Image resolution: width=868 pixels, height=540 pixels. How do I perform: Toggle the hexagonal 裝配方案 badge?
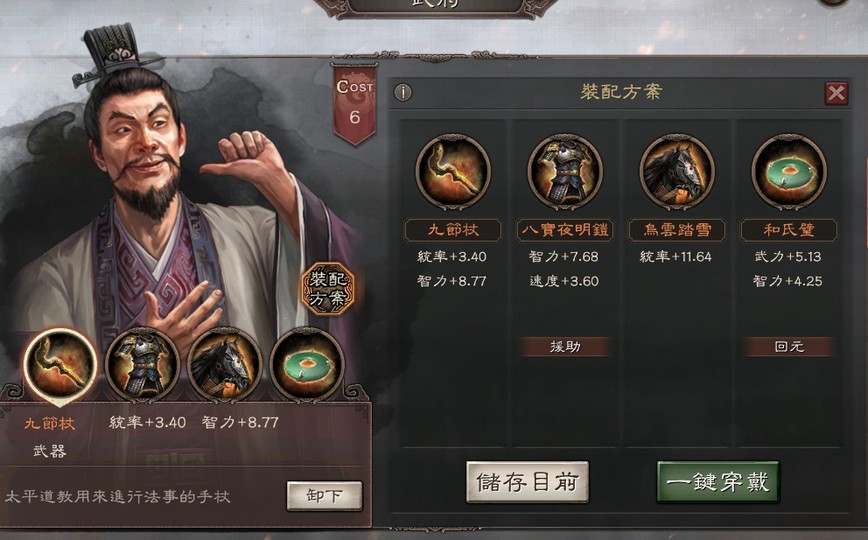coord(328,289)
